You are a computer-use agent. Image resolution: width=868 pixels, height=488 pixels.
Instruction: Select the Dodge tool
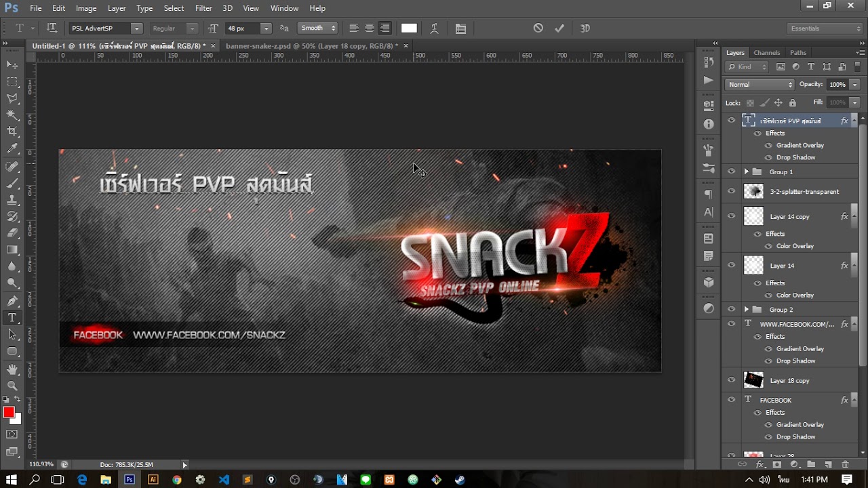[x=12, y=283]
